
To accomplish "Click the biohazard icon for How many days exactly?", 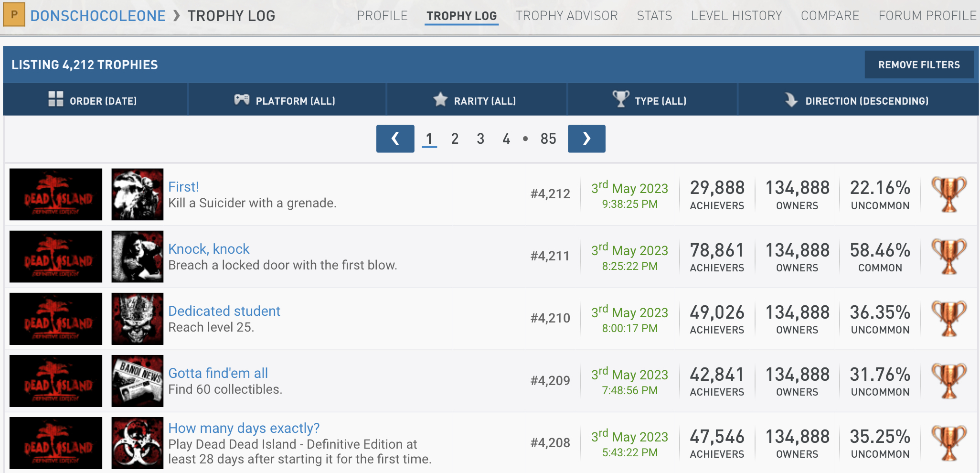I will [x=138, y=443].
